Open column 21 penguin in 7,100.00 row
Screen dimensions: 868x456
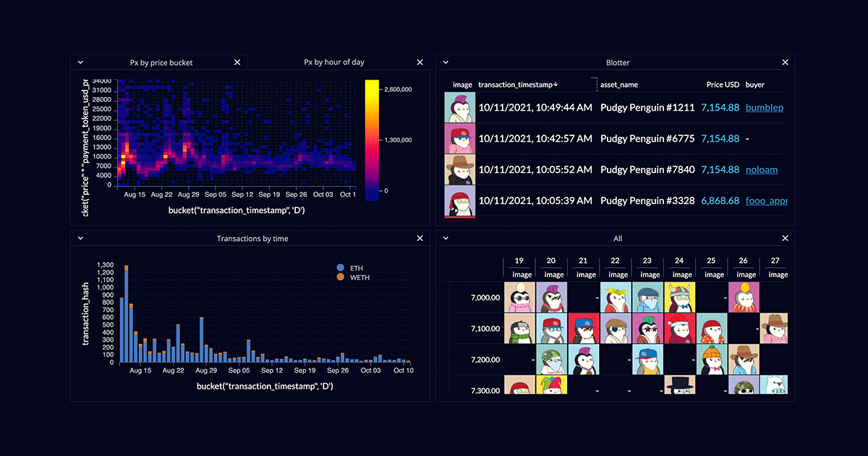point(583,329)
